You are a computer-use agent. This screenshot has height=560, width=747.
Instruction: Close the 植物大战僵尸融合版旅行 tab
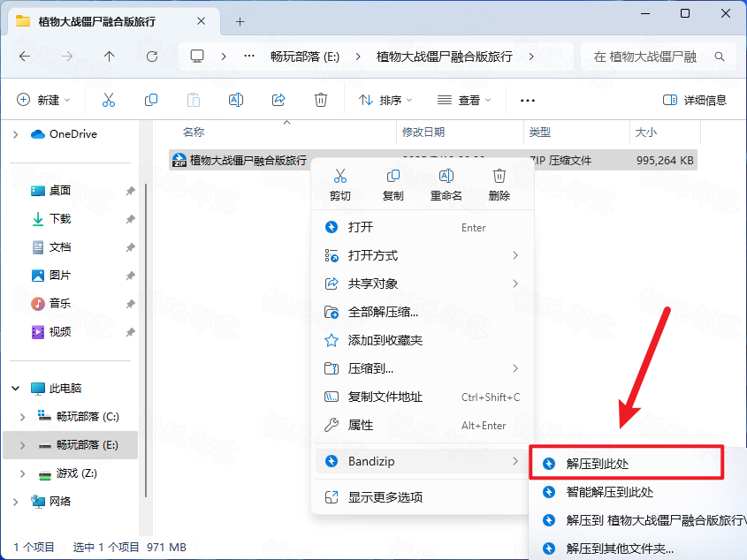click(x=201, y=21)
